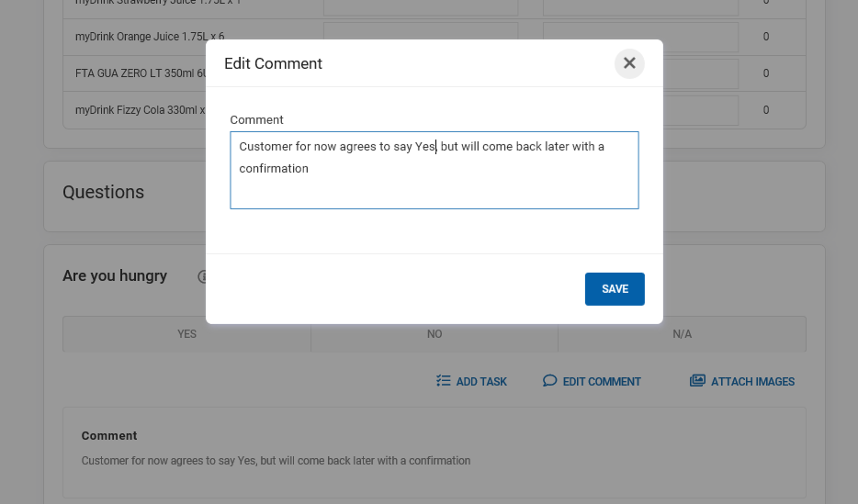Click the Edit Comment speech bubble icon

click(549, 381)
